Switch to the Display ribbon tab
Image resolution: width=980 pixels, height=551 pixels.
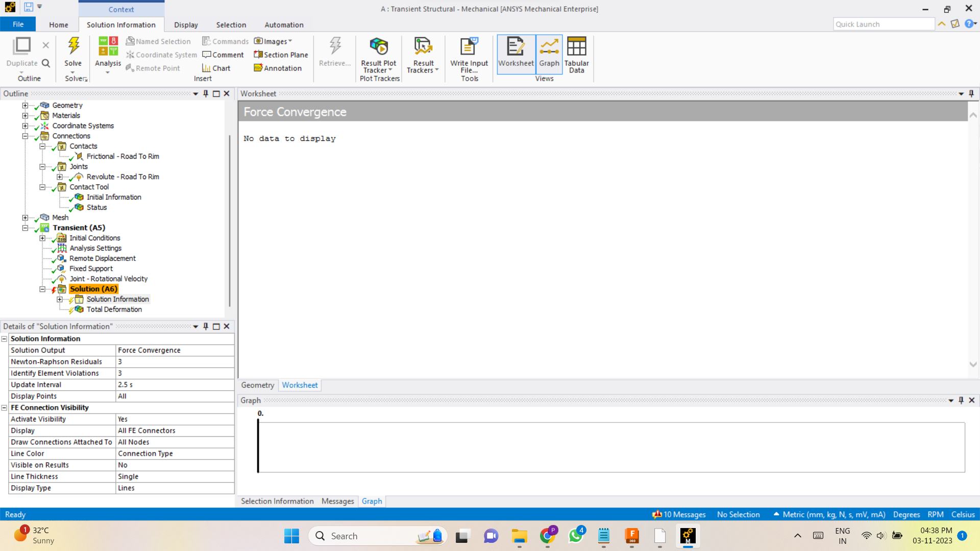(186, 24)
